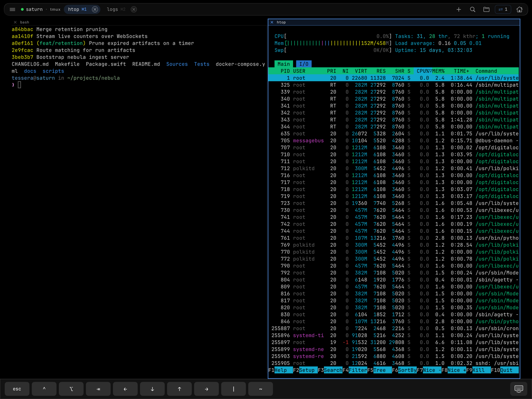Click F4 Filter in htop footer

(x=355, y=370)
